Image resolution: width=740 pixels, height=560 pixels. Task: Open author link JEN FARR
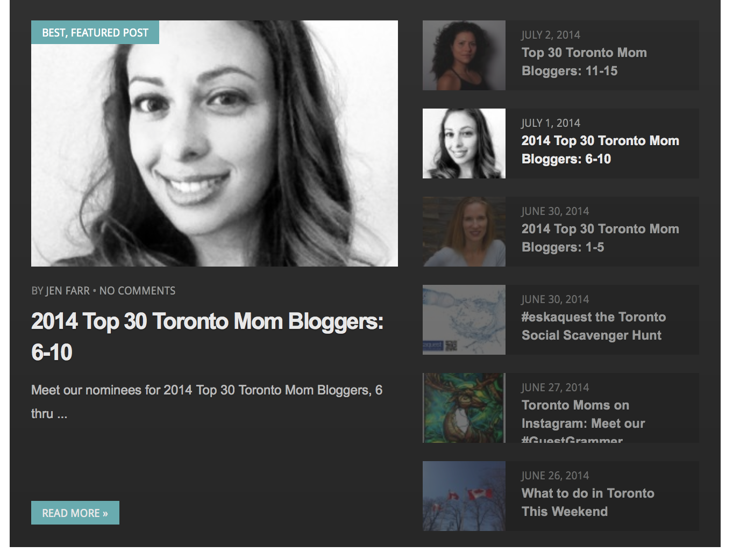[68, 291]
